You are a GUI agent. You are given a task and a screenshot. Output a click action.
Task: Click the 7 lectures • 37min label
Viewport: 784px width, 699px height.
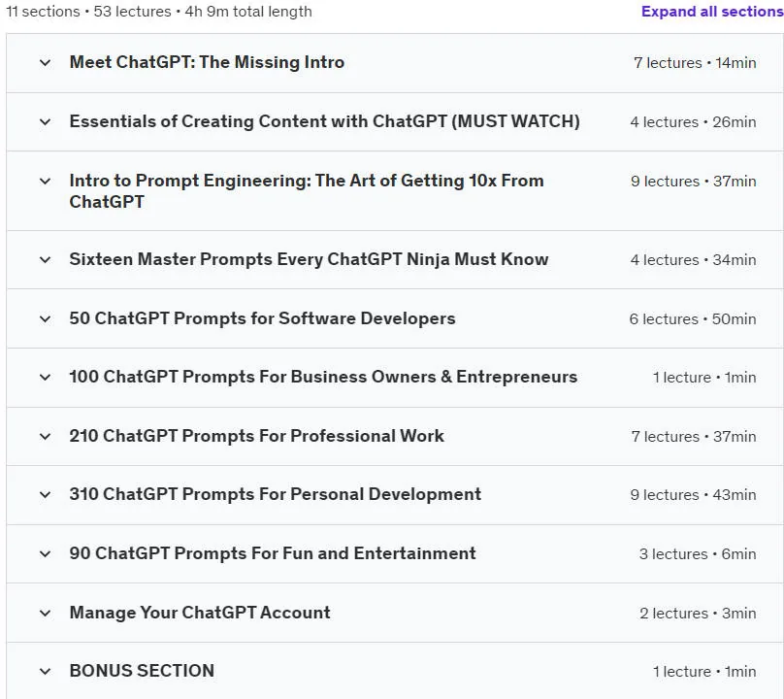pos(694,436)
